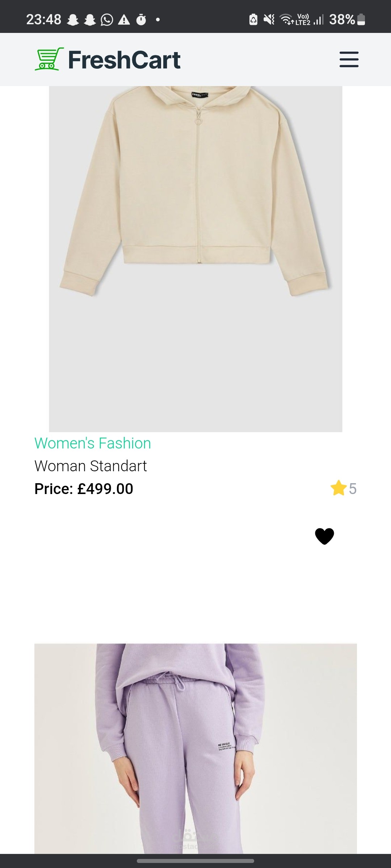
Task: Open the hamburger navigation menu
Action: (x=349, y=59)
